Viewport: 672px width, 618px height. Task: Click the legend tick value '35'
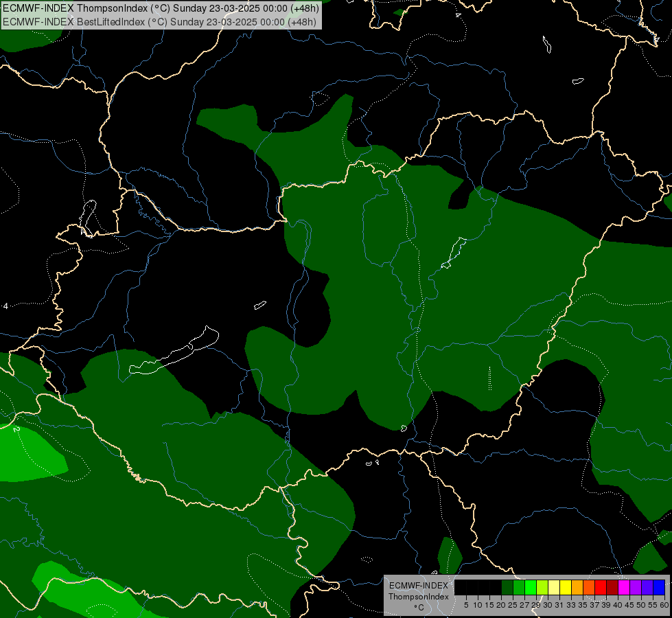(583, 605)
